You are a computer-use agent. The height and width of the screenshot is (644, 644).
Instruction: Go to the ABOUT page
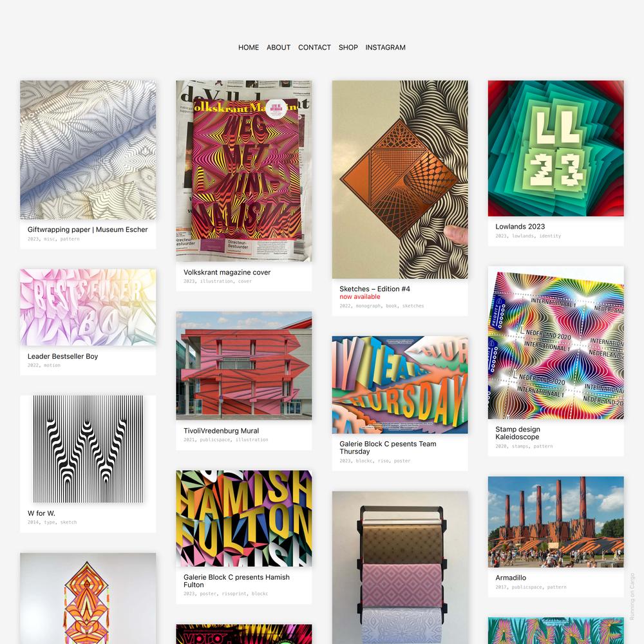pyautogui.click(x=278, y=47)
